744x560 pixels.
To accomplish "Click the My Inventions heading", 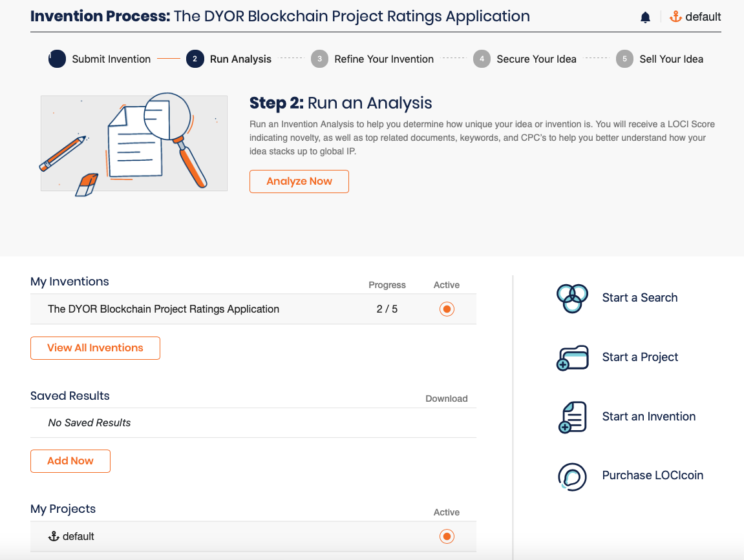I will (70, 282).
